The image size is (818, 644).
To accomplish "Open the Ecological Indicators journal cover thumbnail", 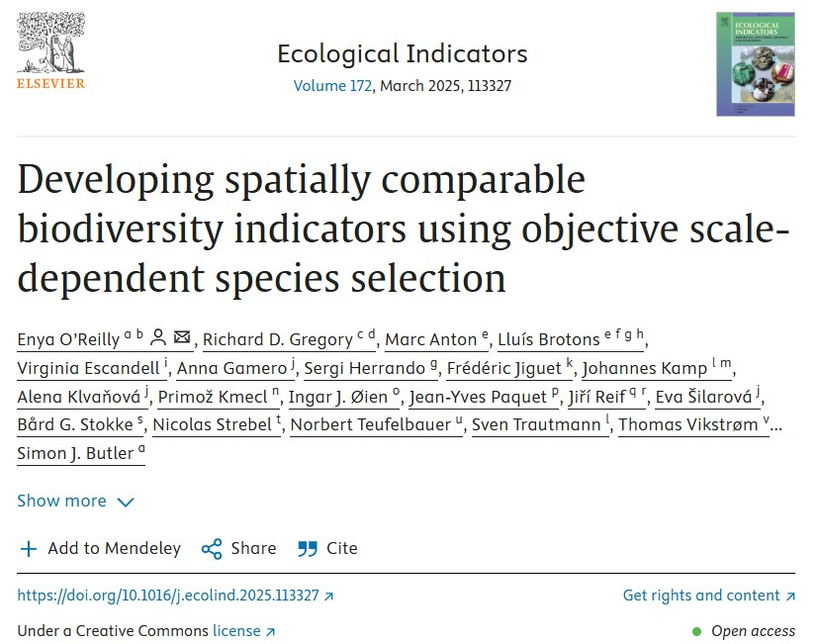I will tap(755, 64).
